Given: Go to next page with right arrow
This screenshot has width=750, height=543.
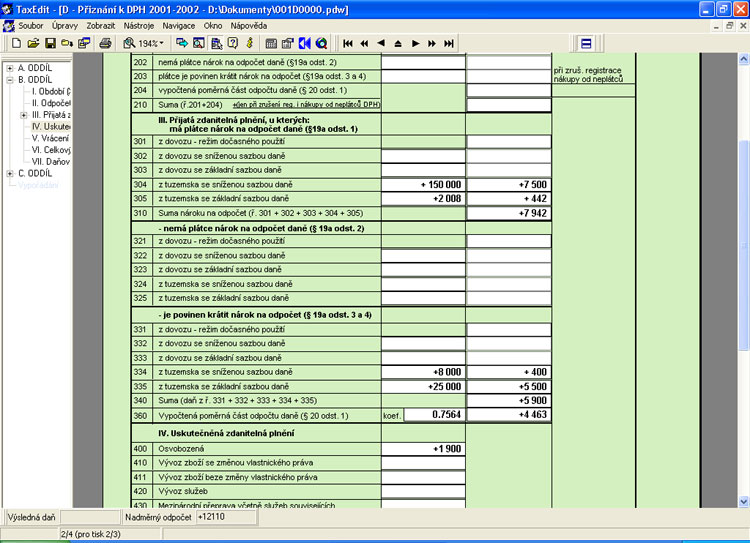Looking at the screenshot, I should coord(415,44).
